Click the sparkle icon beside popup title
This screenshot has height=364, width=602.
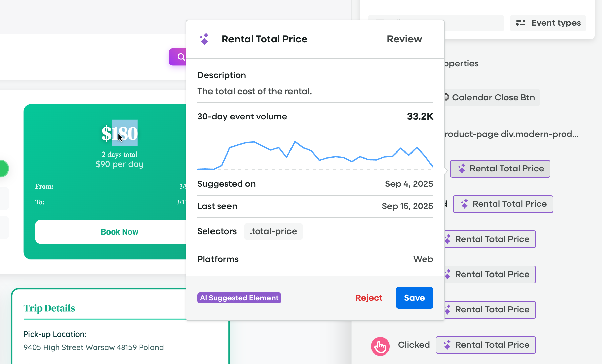204,39
